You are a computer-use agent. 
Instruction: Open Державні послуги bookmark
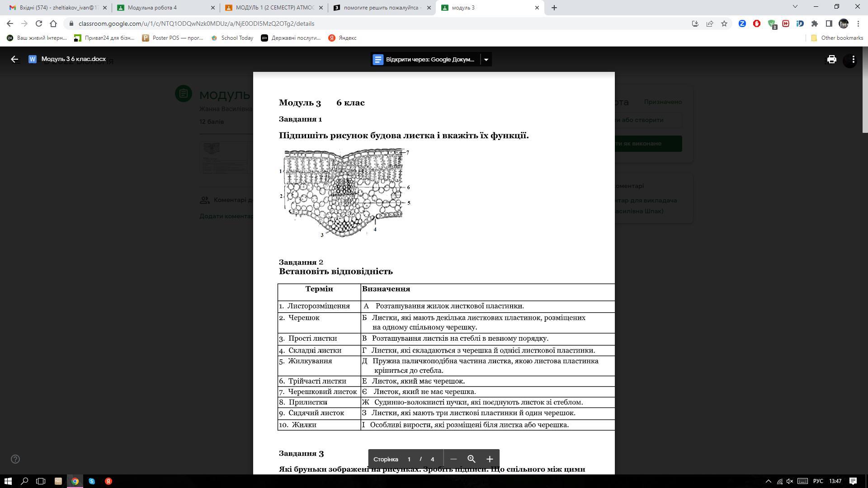click(x=291, y=38)
